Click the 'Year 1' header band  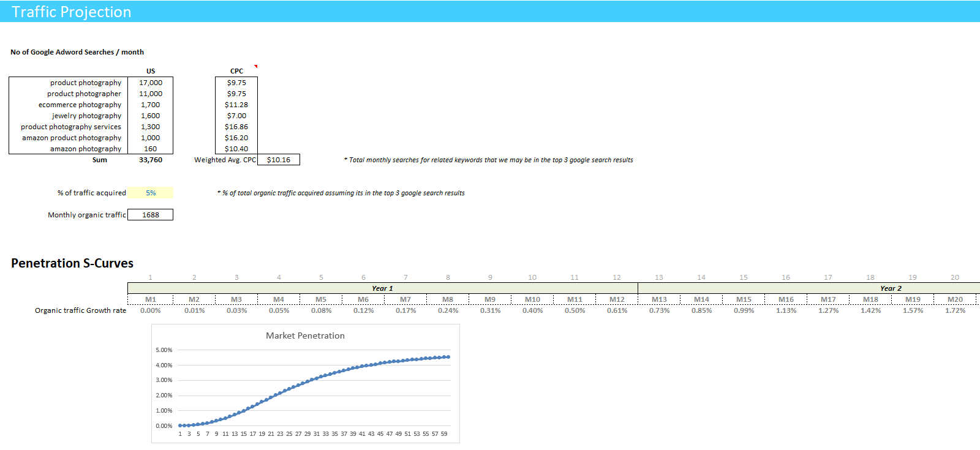[x=383, y=288]
